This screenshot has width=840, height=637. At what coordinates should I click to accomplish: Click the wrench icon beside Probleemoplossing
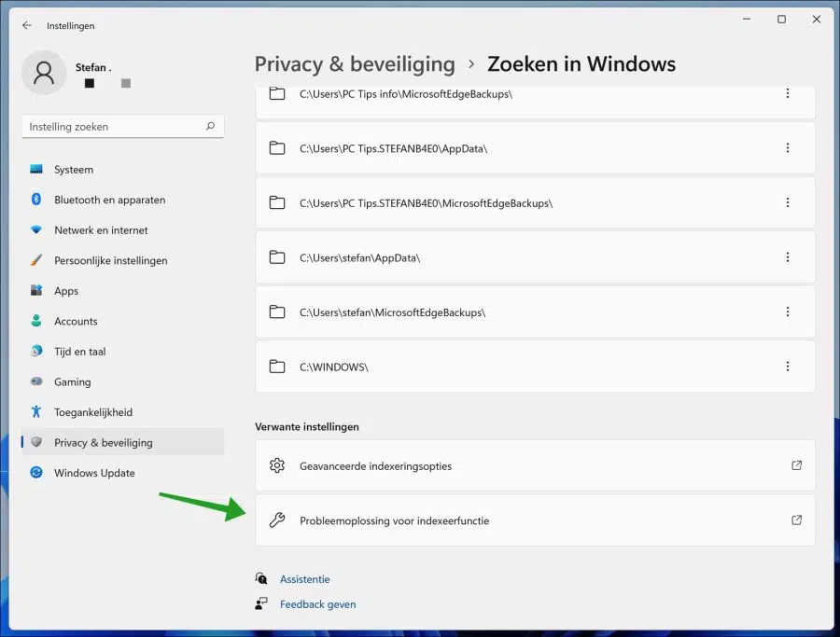coord(277,519)
